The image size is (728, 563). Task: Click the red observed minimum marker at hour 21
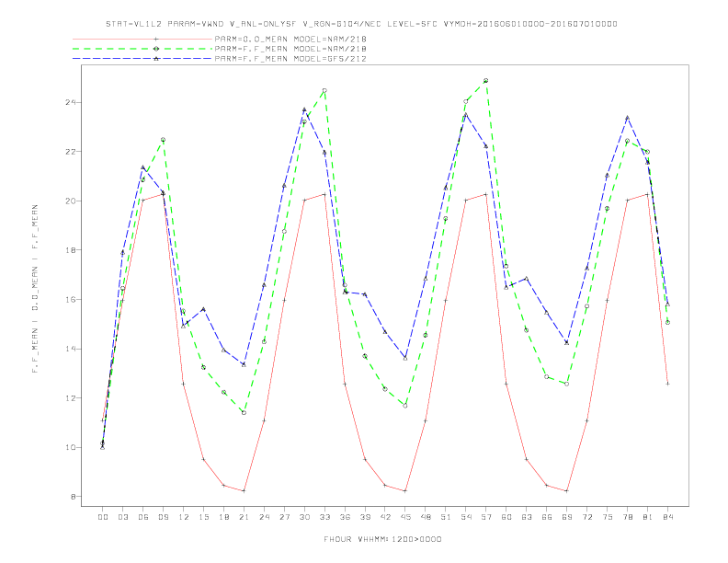coord(244,490)
